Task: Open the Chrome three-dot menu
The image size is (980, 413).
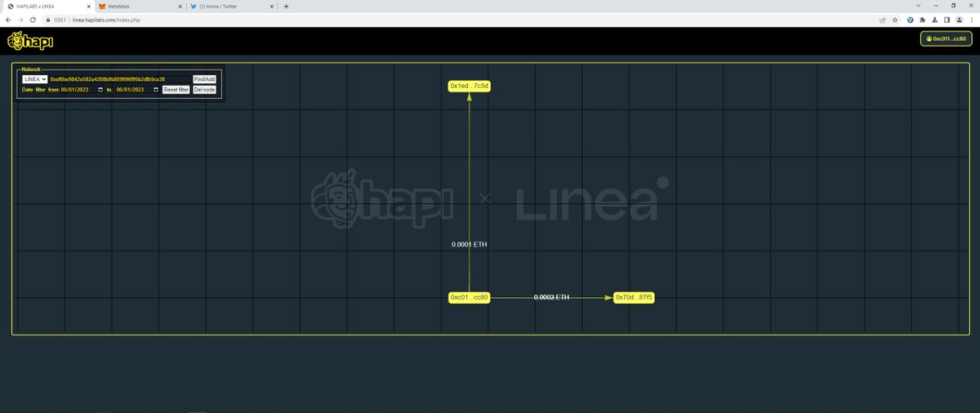Action: 972,20
